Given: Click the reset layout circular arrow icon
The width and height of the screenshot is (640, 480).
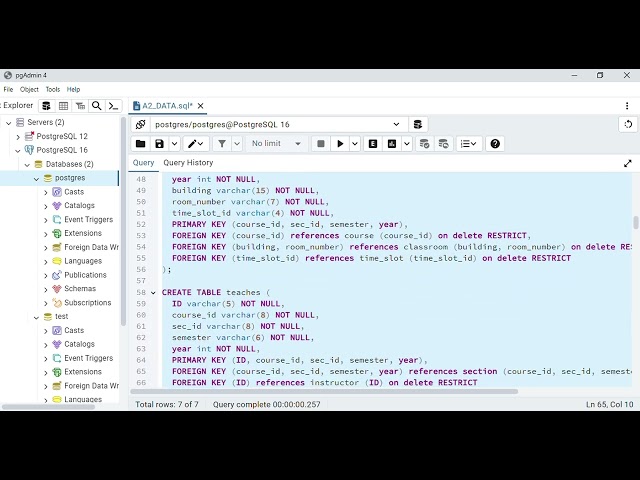Looking at the screenshot, I should coord(628,124).
